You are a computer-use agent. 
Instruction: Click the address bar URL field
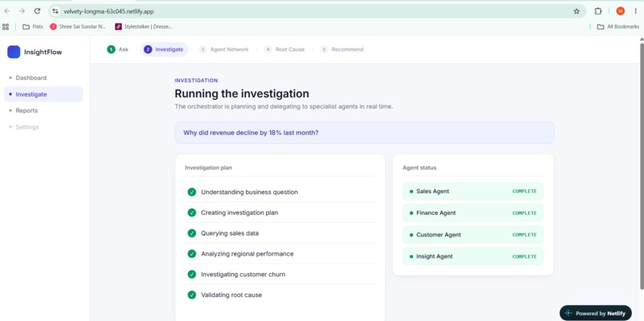pyautogui.click(x=316, y=11)
